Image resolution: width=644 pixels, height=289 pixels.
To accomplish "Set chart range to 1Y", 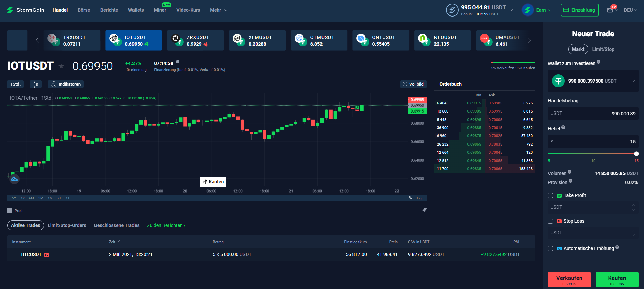I will [23, 198].
